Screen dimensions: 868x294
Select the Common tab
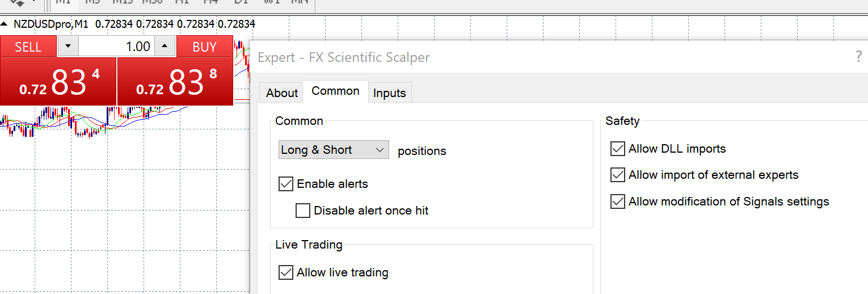click(335, 91)
